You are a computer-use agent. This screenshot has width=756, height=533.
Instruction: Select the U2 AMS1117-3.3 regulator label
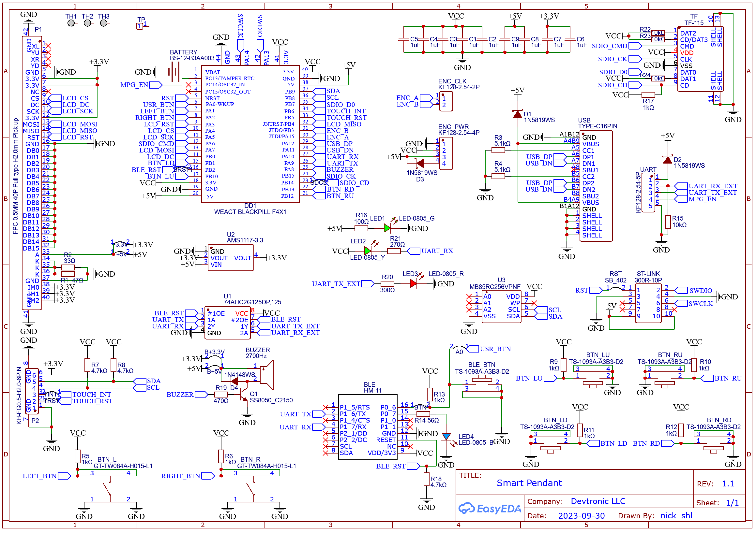tap(245, 240)
